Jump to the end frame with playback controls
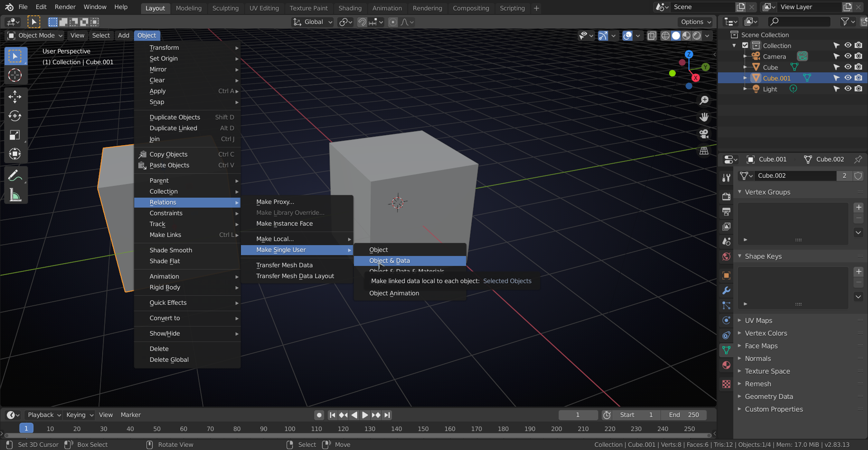Screen dimensions: 868x450 pyautogui.click(x=387, y=415)
